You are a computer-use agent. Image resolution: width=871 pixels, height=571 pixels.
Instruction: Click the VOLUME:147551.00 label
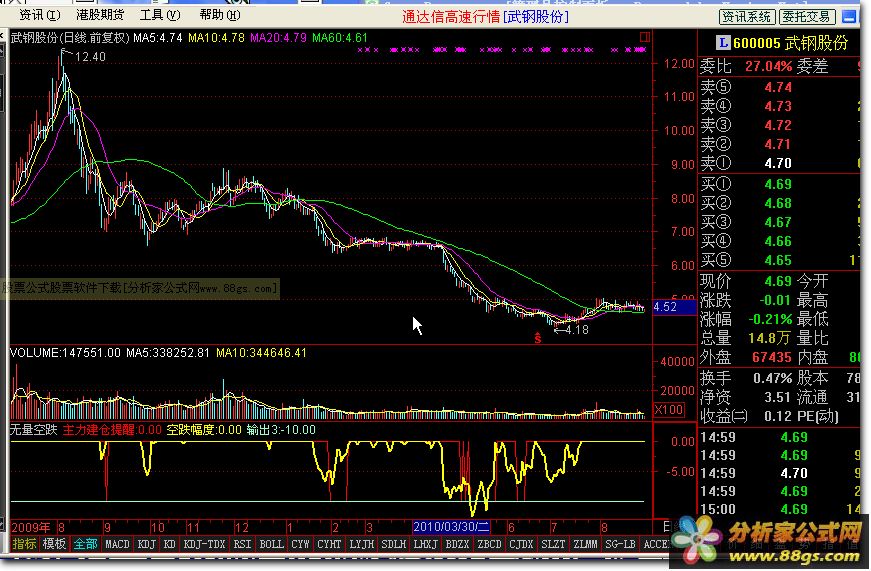coord(65,353)
